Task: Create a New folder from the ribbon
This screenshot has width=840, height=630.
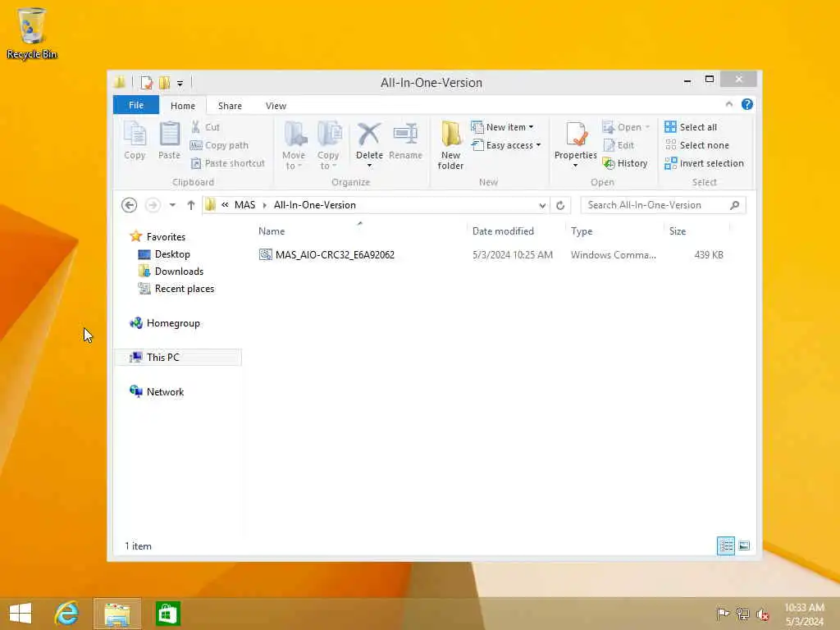Action: 450,145
